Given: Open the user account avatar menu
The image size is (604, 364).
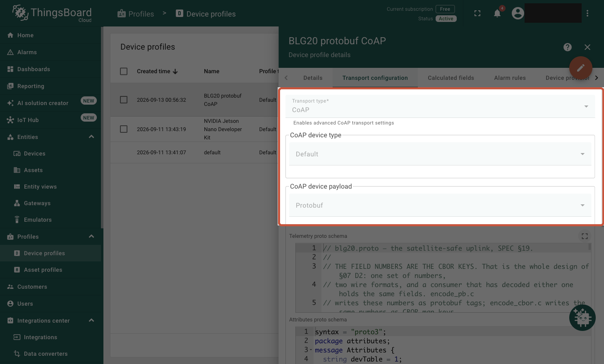Looking at the screenshot, I should pos(518,13).
